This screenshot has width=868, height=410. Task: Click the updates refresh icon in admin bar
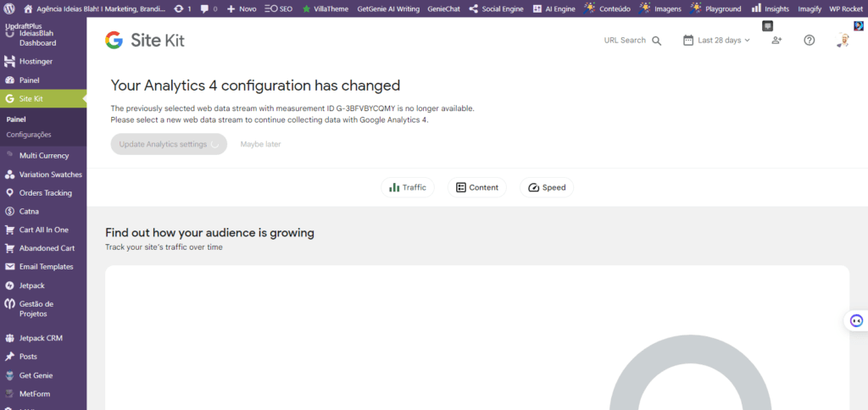coord(178,8)
